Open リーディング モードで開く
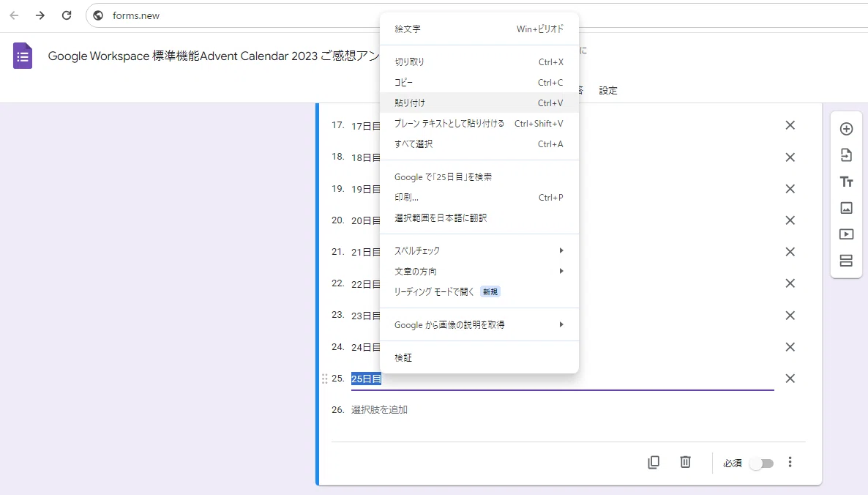 pyautogui.click(x=479, y=291)
